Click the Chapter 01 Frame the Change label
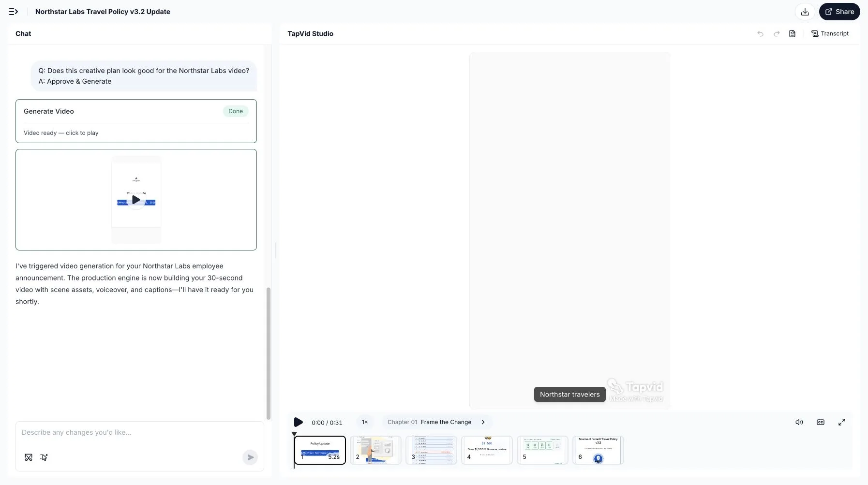The height and width of the screenshot is (485, 868). [429, 422]
